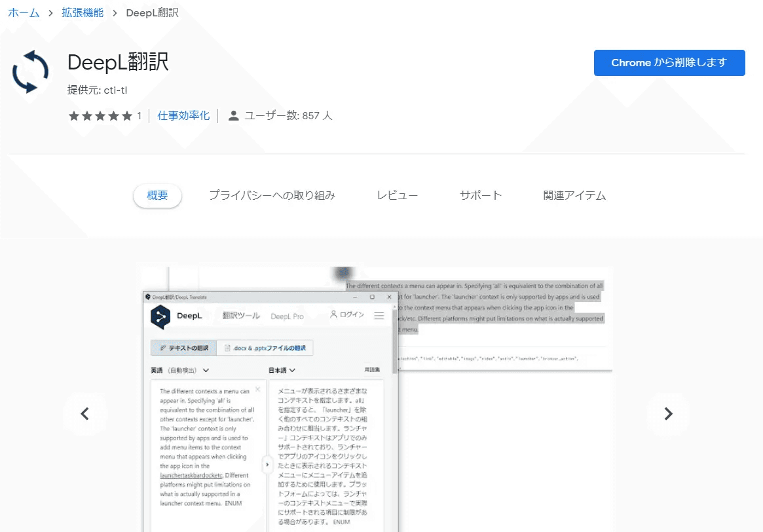This screenshot has height=532, width=763.
Task: Expand the 英語 (自動検出) language dropdown
Action: pos(179,370)
